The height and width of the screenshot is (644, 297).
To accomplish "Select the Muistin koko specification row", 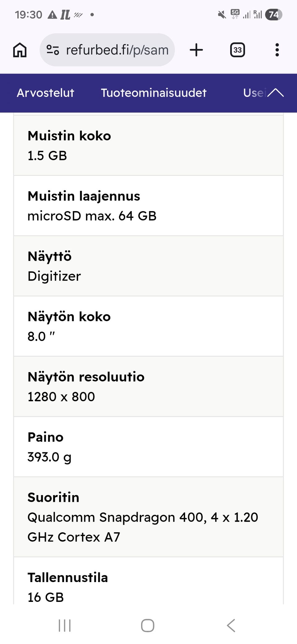I will (x=148, y=145).
